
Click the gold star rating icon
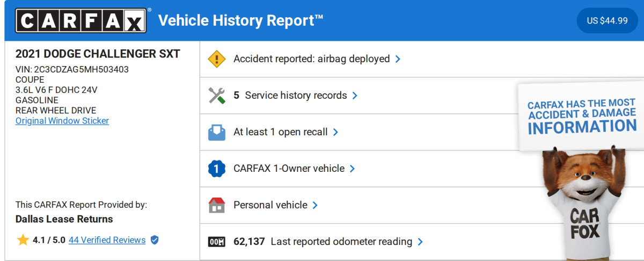[x=23, y=240]
